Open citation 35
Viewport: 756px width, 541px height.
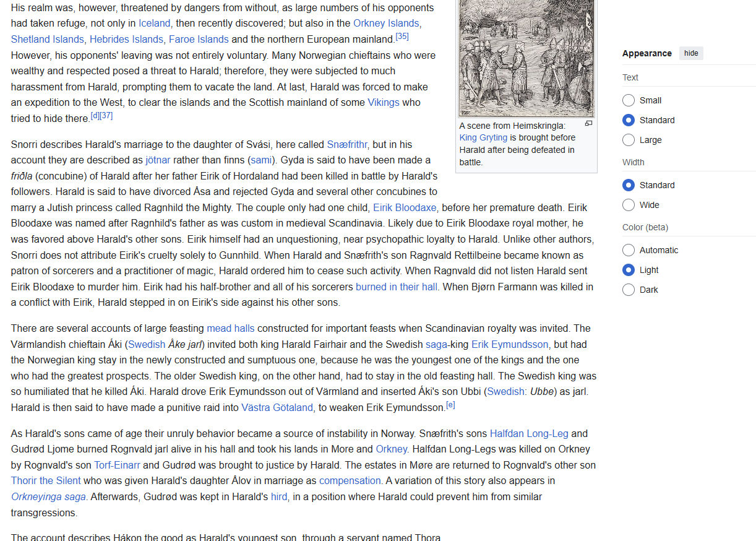tap(402, 36)
